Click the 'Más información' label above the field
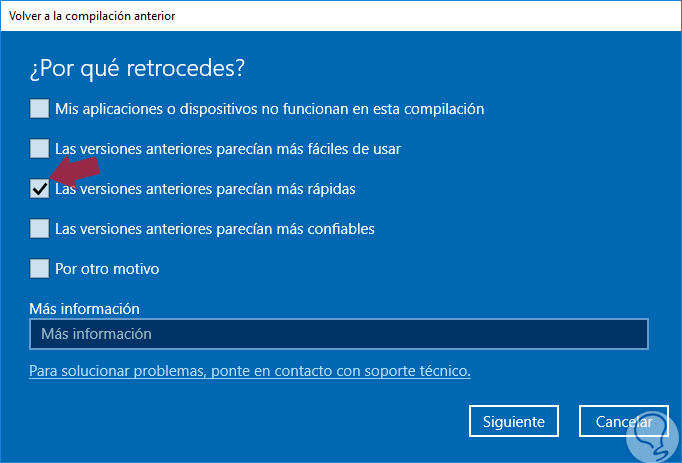The image size is (682, 463). [84, 309]
